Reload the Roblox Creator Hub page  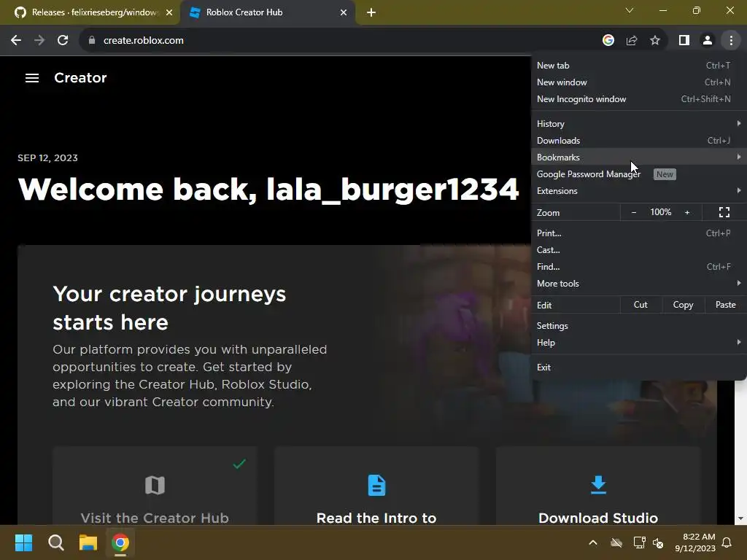point(63,41)
